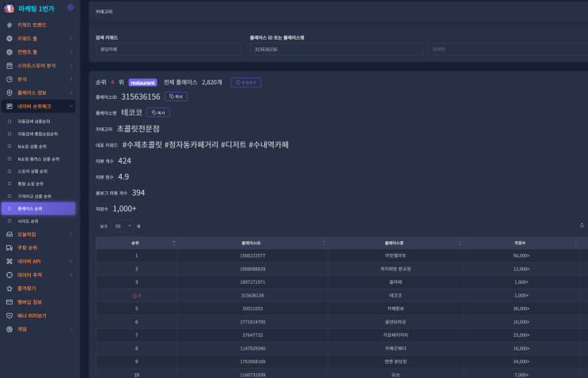Collapse the 네이버 순위체크 chevron
Viewport: 588px width, 378px height.
71,107
